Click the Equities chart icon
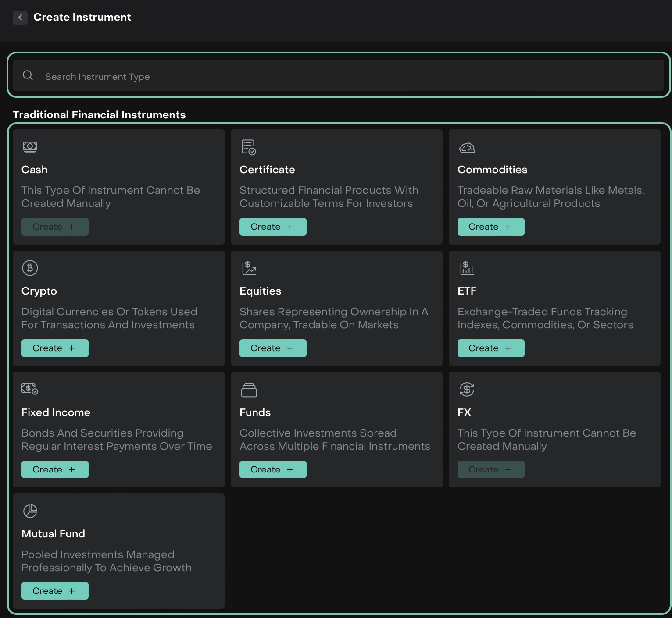This screenshot has height=618, width=672. 249,268
